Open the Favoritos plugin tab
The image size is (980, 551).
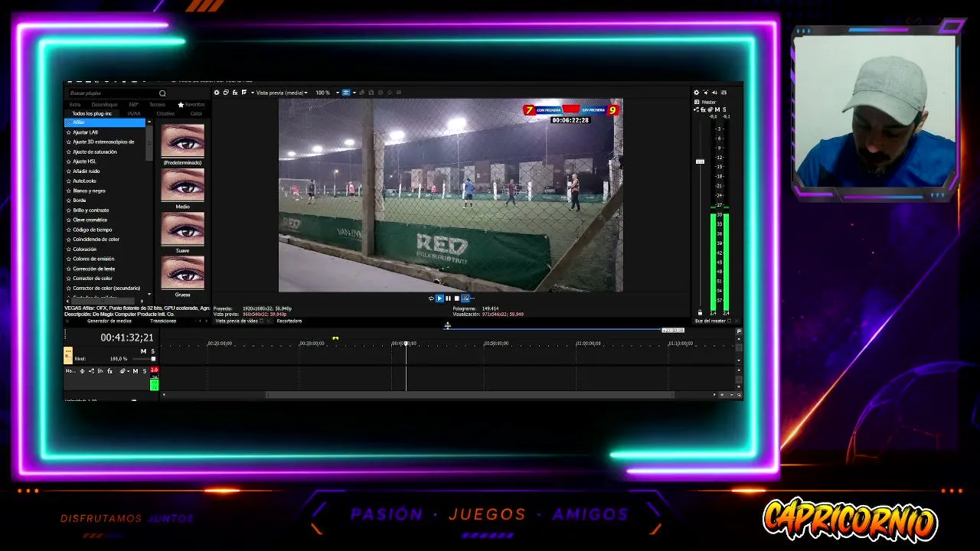(191, 105)
